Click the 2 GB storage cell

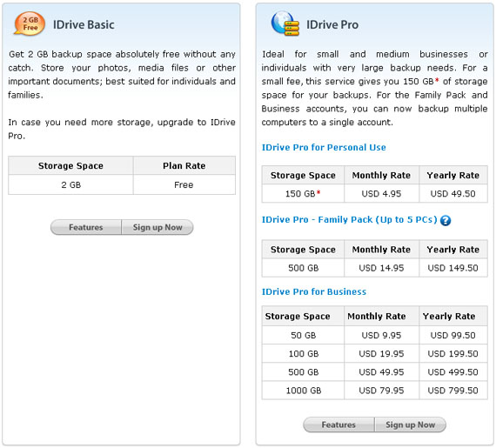pyautogui.click(x=70, y=184)
